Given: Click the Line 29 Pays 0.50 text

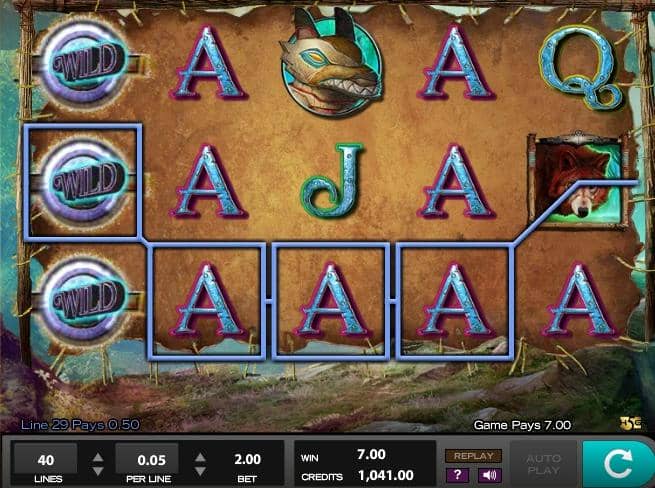Looking at the screenshot, I should 80,425.
